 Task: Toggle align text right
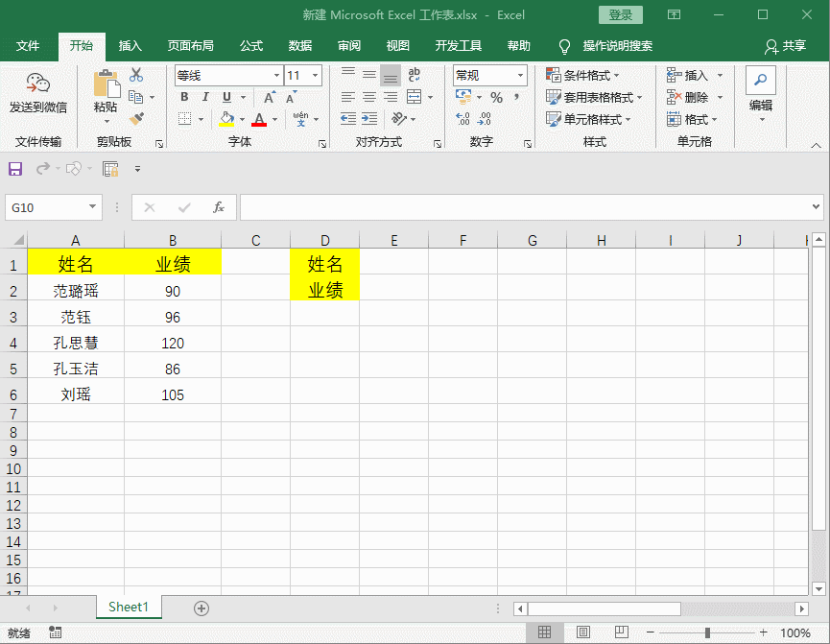[391, 97]
